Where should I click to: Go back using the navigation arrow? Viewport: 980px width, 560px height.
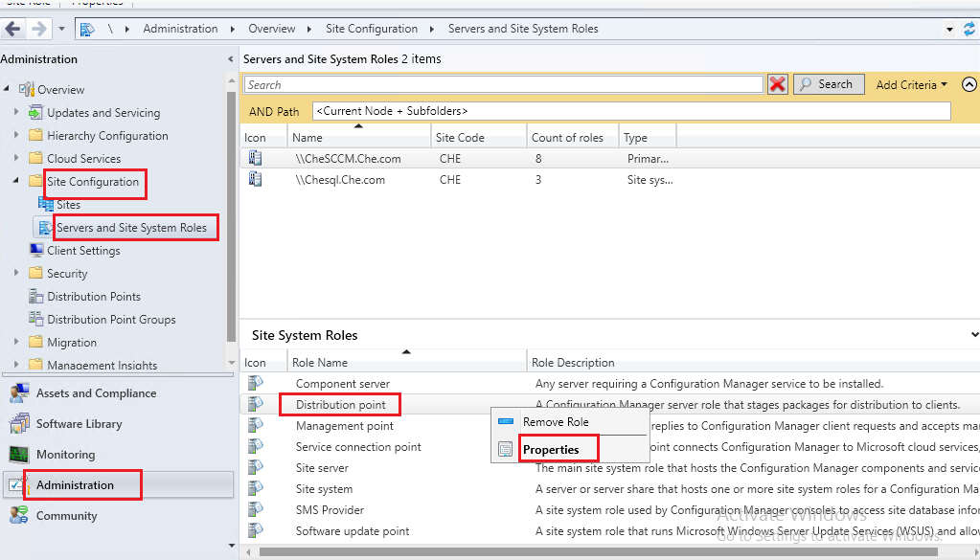[x=12, y=28]
